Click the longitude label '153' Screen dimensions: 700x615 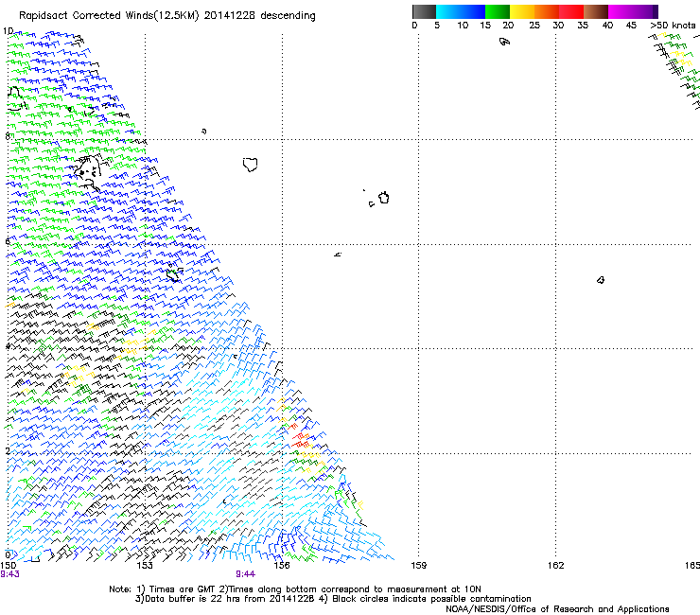coord(145,566)
